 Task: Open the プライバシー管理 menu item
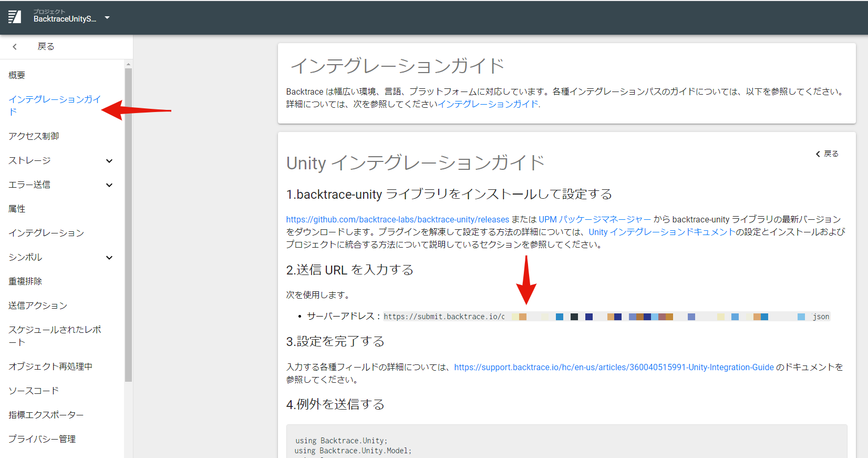[x=42, y=439]
